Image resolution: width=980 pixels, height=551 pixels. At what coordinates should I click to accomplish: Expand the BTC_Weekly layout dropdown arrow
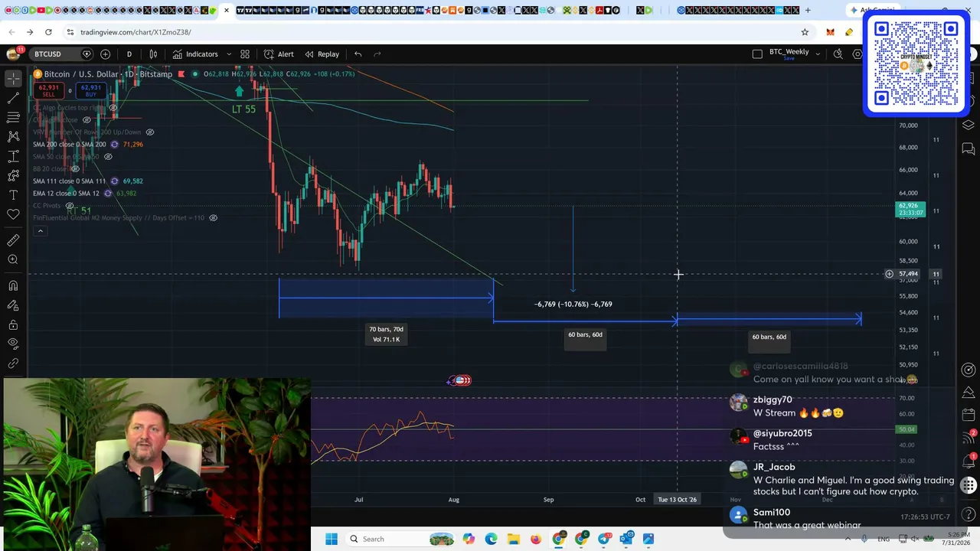pyautogui.click(x=818, y=54)
